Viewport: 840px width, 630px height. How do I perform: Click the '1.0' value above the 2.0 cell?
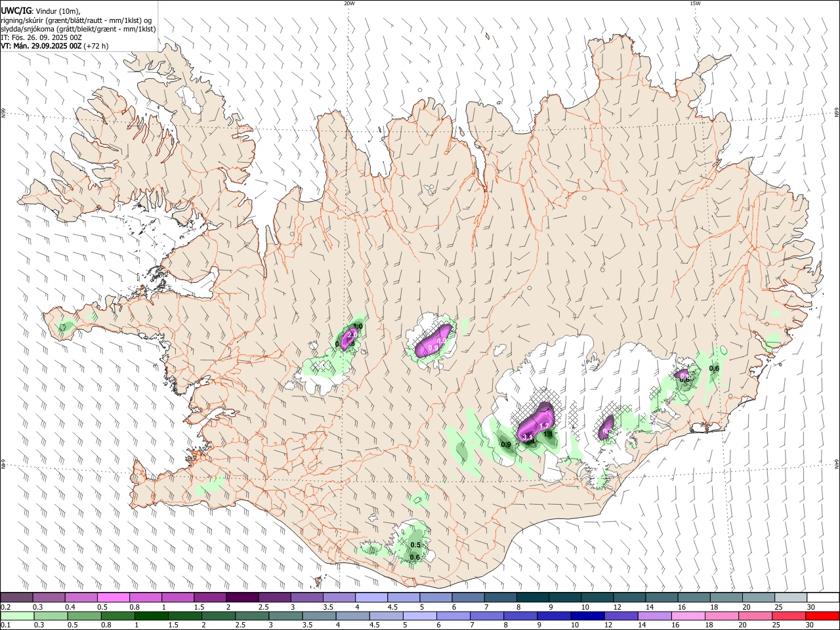[x=358, y=326]
